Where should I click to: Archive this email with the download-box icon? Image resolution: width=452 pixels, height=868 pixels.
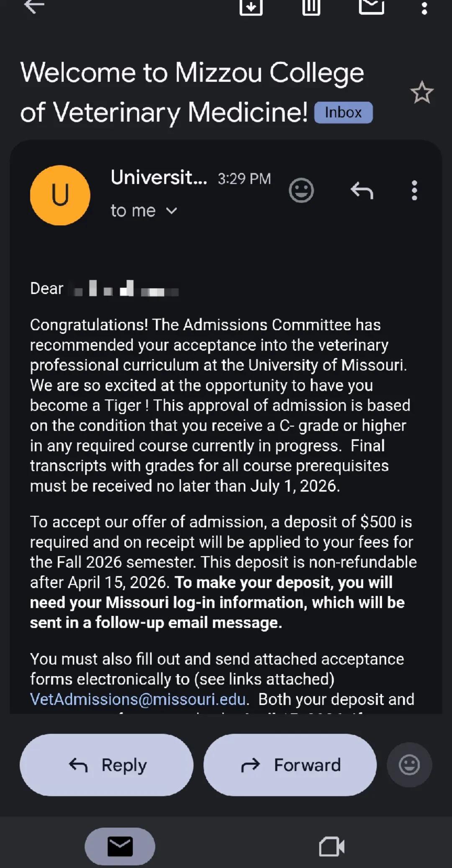coord(251,7)
